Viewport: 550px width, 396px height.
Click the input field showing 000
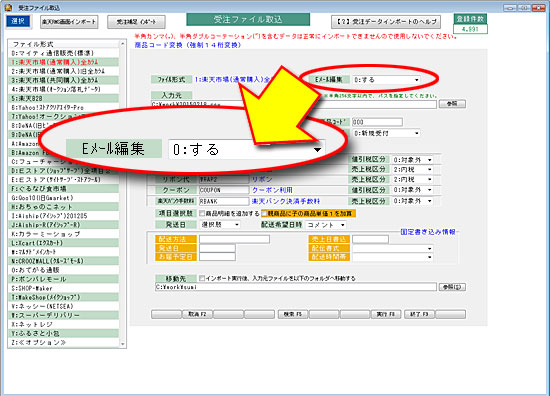click(377, 122)
